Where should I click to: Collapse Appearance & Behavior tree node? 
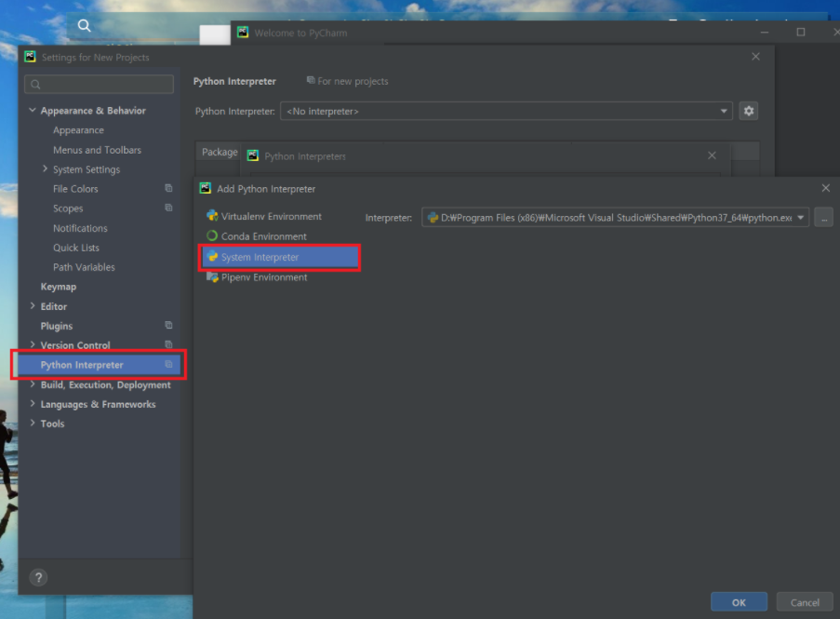33,110
